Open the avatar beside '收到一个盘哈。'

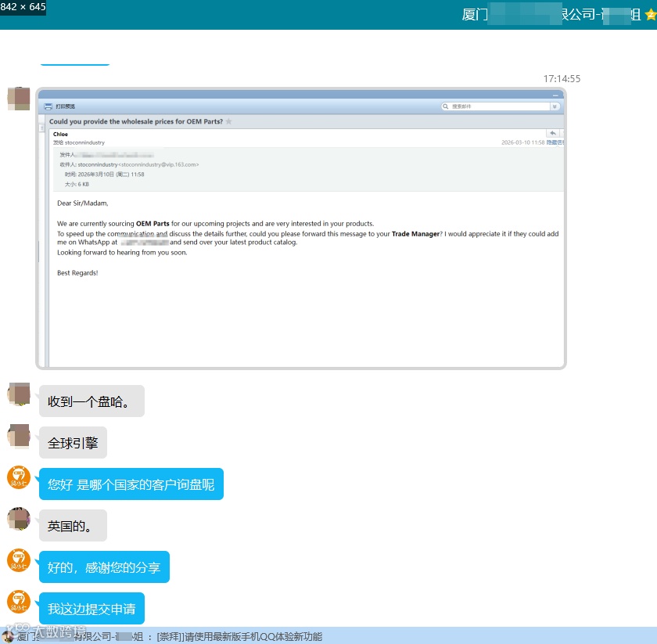click(19, 394)
